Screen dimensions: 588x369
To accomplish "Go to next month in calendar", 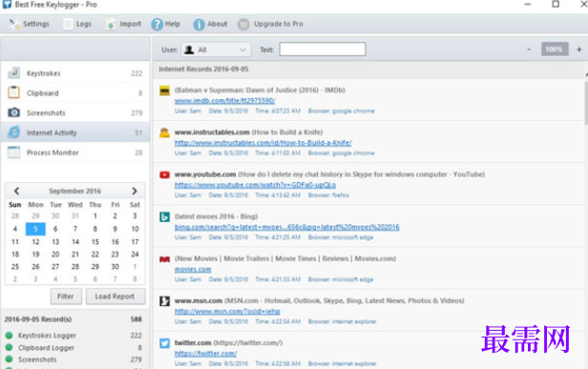I will [135, 191].
